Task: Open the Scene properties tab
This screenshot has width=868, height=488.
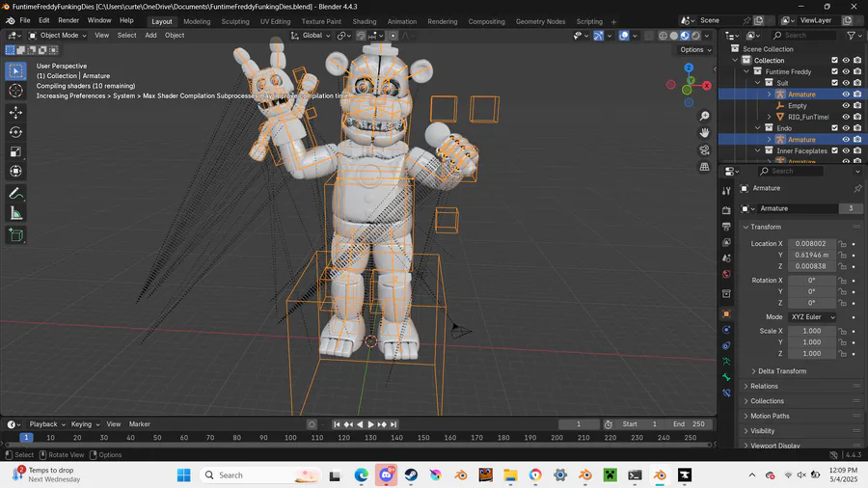Action: pos(726,258)
